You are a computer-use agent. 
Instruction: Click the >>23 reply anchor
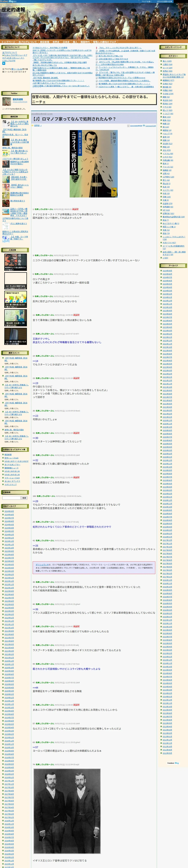point(35,416)
